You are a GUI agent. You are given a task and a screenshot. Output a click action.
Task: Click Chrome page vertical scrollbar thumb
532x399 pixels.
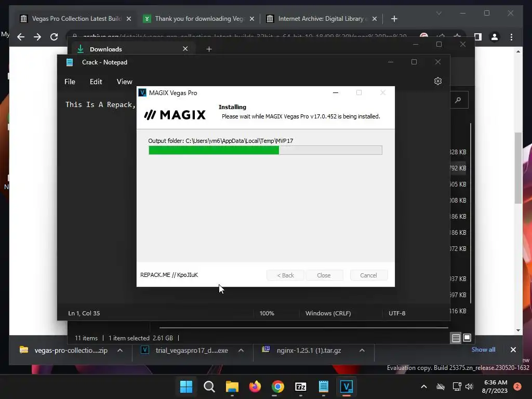click(518, 168)
